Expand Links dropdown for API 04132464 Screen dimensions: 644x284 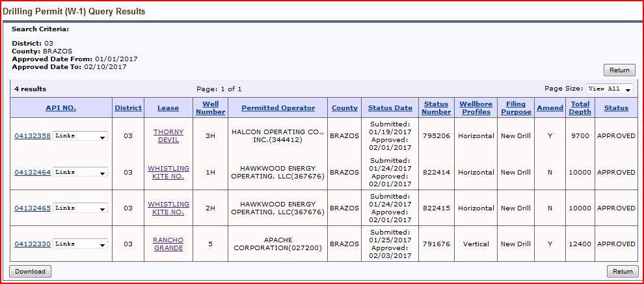coord(81,172)
